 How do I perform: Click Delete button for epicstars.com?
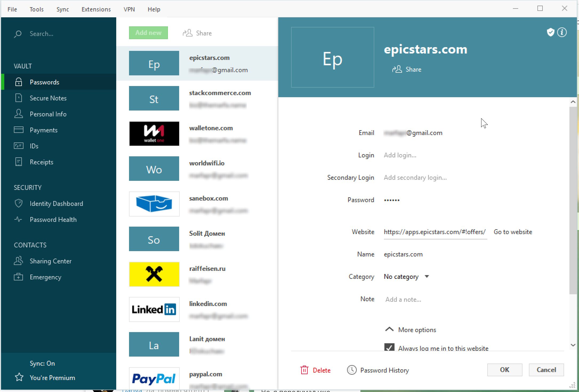(316, 370)
